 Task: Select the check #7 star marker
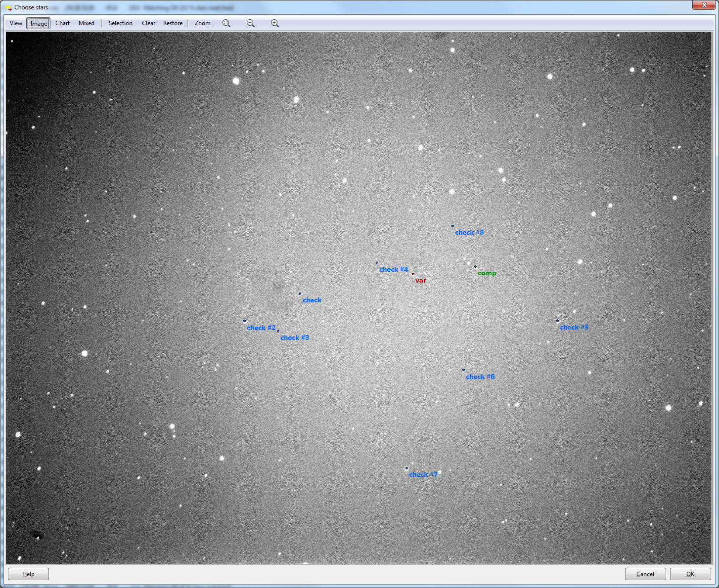click(x=407, y=468)
